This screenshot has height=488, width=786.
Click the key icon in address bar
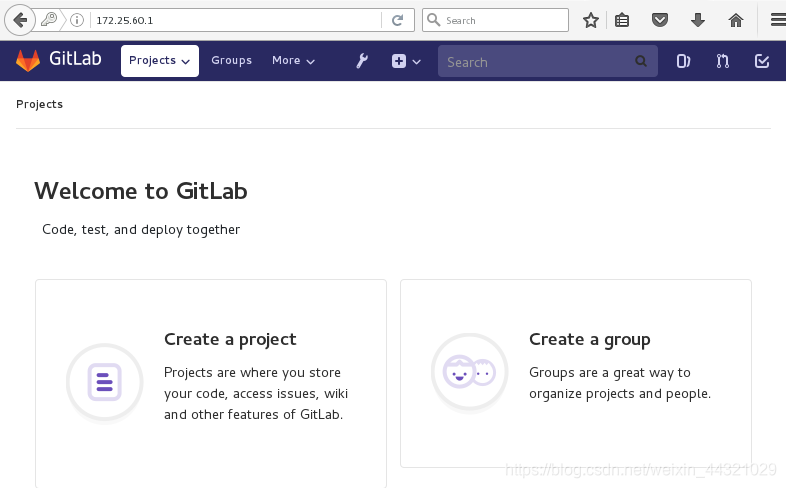click(49, 20)
